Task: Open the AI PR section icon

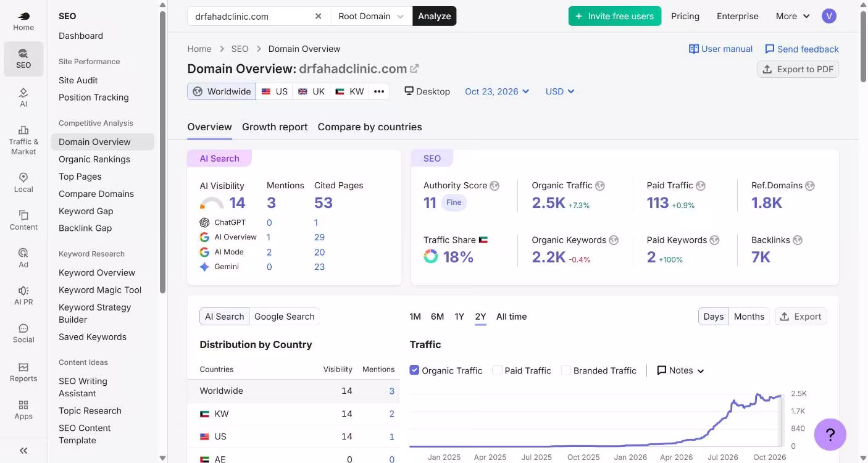Action: 23,295
